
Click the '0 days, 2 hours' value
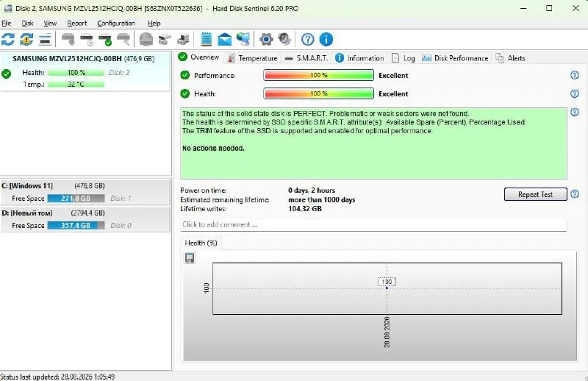click(312, 190)
